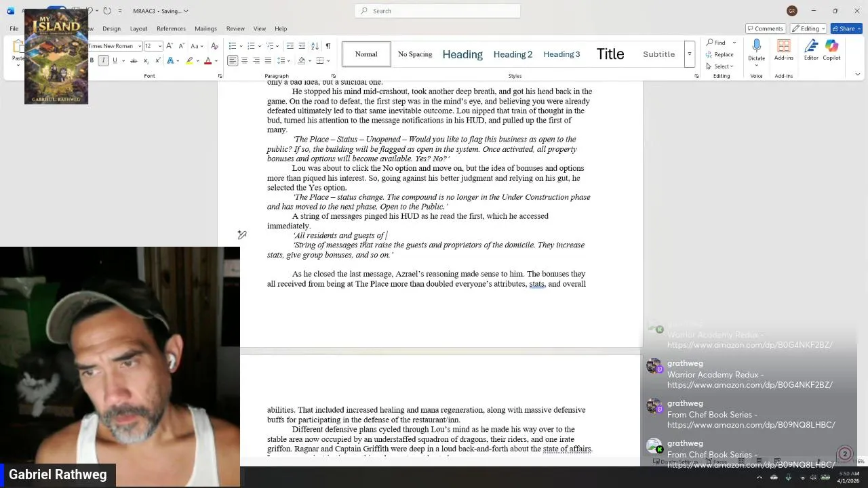Open the Editing mode dropdown
Screen dimensions: 868x488
pos(808,28)
